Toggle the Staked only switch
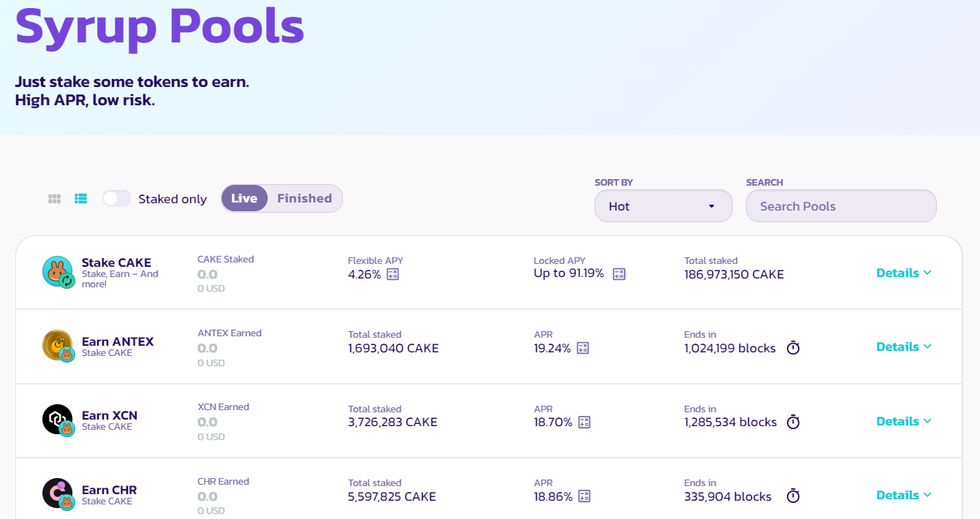The width and height of the screenshot is (980, 519). pyautogui.click(x=117, y=199)
